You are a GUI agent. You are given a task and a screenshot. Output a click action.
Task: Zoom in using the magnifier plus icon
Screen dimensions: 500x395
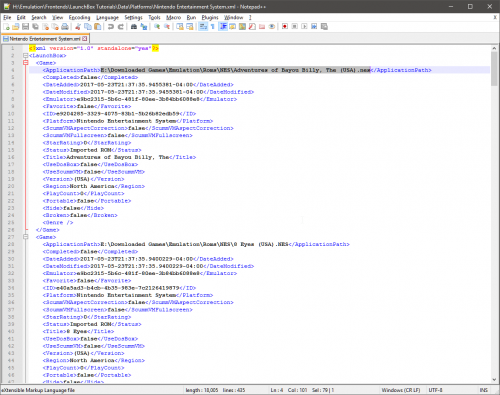[x=157, y=27]
